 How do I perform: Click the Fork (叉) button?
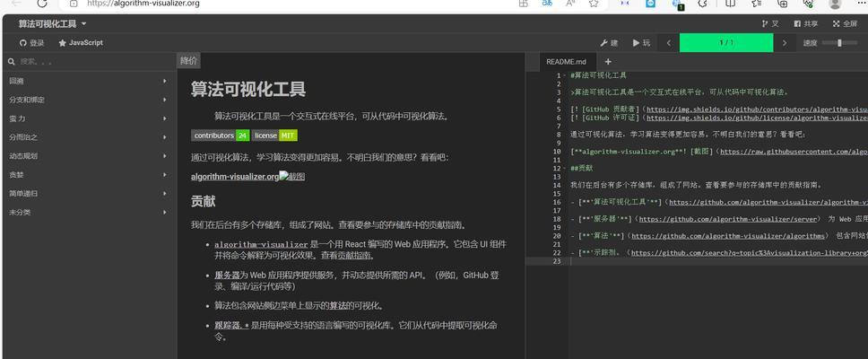pos(770,24)
